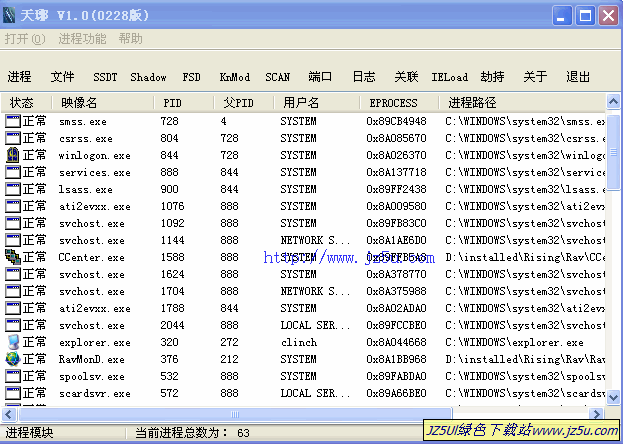Click icon of ati2evxx.exe PID 1076
The width and height of the screenshot is (623, 444).
coord(13,206)
